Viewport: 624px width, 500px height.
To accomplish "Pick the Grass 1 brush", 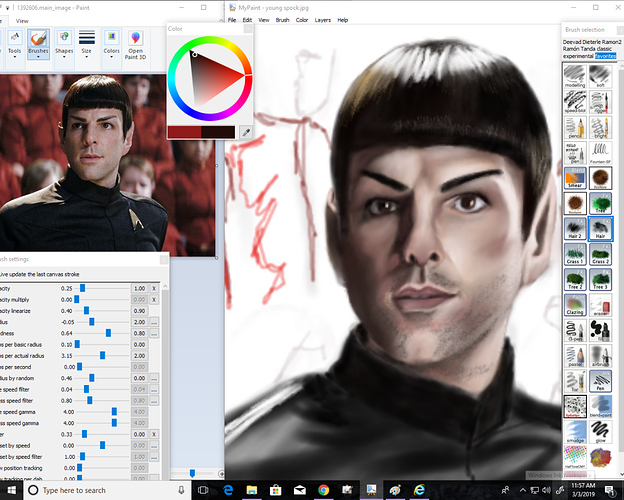I will coord(575,254).
